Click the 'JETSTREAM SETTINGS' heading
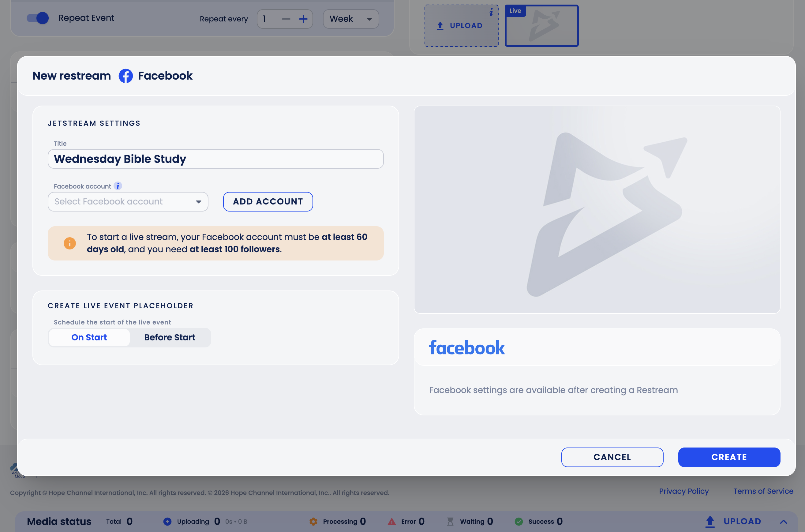The height and width of the screenshot is (532, 805). click(x=94, y=123)
